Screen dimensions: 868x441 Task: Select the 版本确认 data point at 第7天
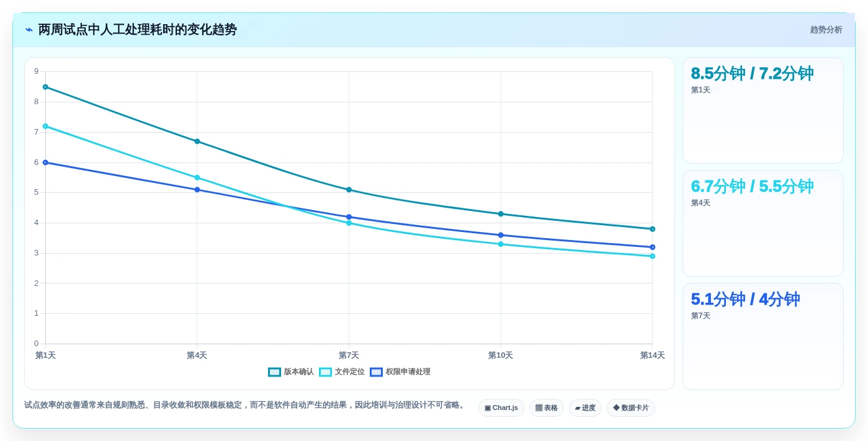point(349,190)
